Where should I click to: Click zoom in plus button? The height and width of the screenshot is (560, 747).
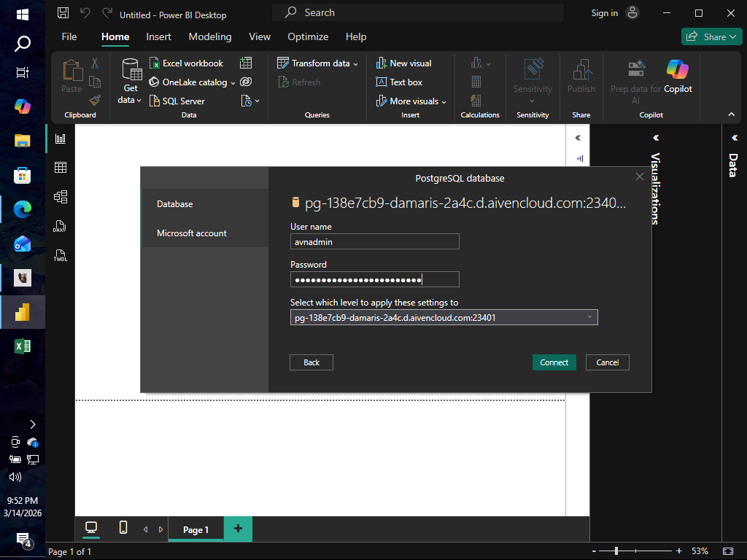[x=679, y=551]
